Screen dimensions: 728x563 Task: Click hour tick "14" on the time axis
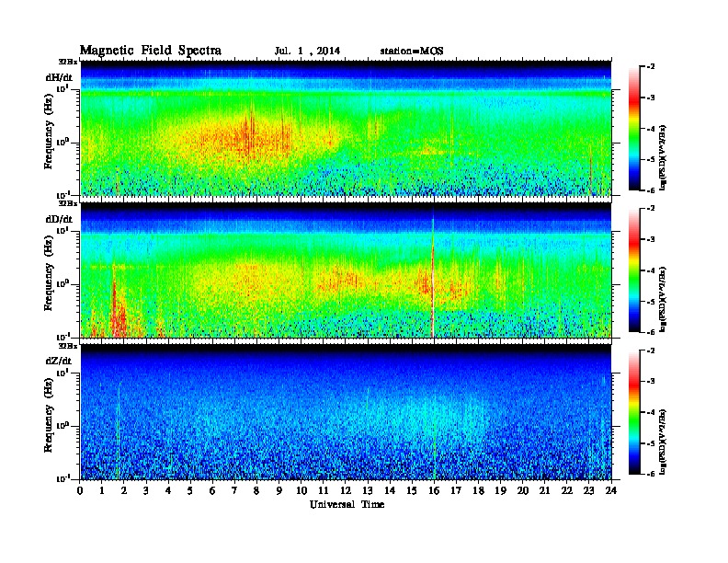(390, 491)
